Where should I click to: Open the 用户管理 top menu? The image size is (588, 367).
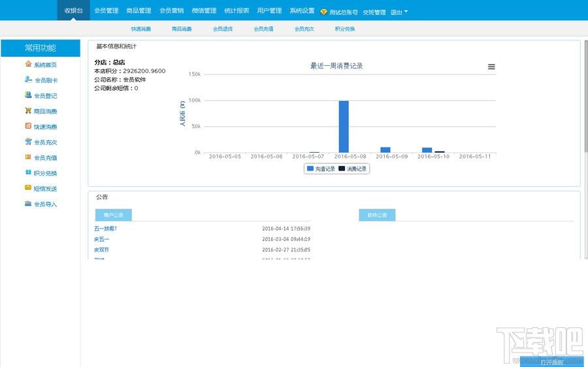tap(269, 10)
